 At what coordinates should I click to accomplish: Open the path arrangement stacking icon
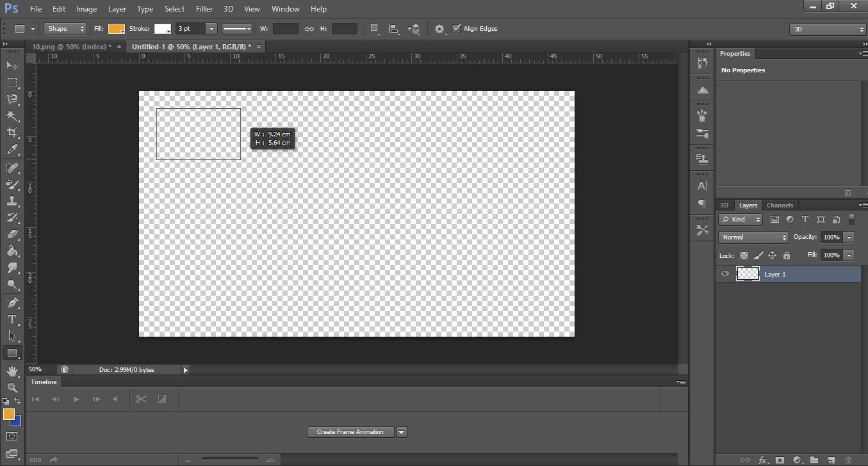414,29
